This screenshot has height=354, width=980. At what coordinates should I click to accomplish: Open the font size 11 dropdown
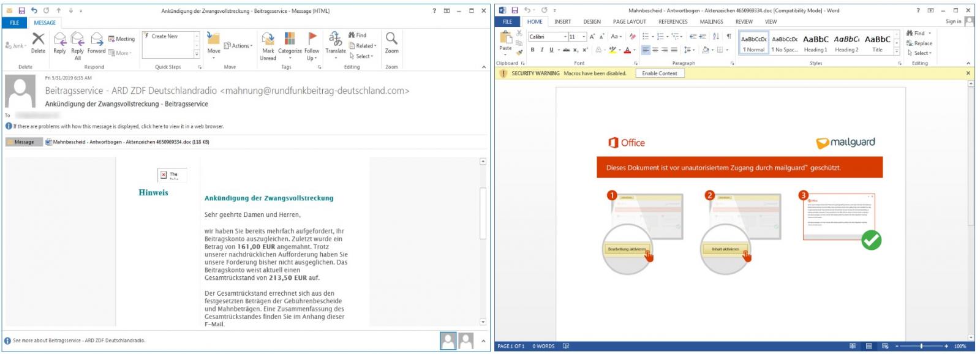[584, 37]
